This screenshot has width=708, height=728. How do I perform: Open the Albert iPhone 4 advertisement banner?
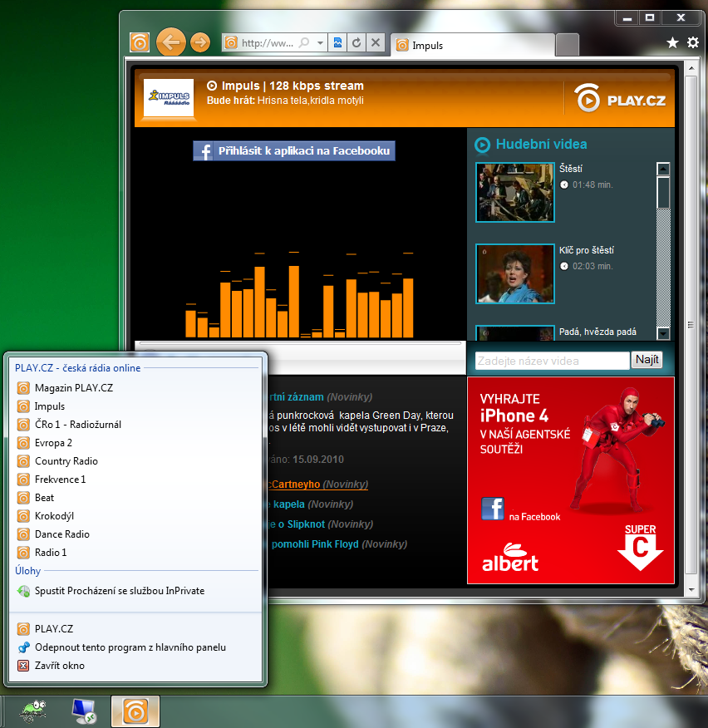click(571, 480)
